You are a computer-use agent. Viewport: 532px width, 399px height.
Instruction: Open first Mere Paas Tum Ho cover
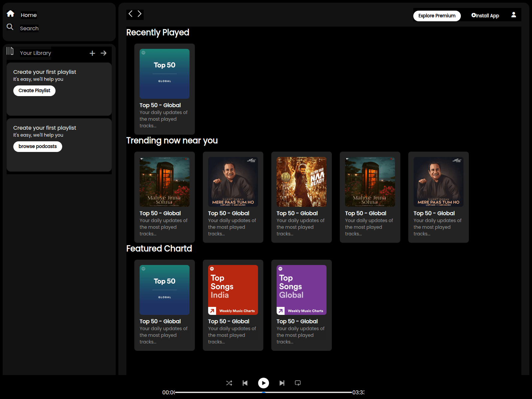coord(233,182)
